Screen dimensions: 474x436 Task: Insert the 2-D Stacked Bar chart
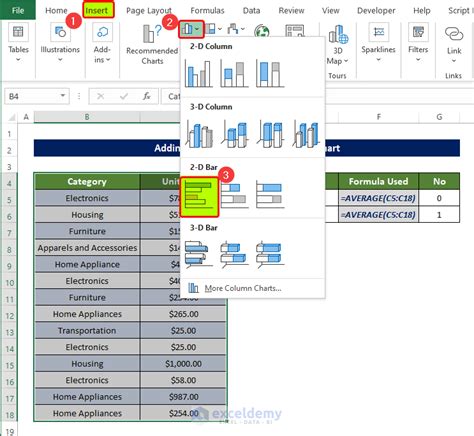(235, 195)
